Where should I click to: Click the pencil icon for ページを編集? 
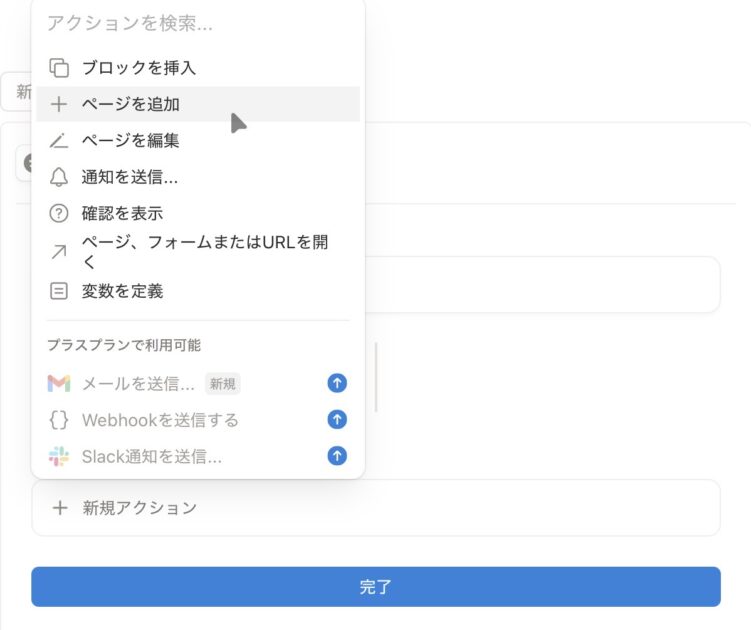click(59, 141)
